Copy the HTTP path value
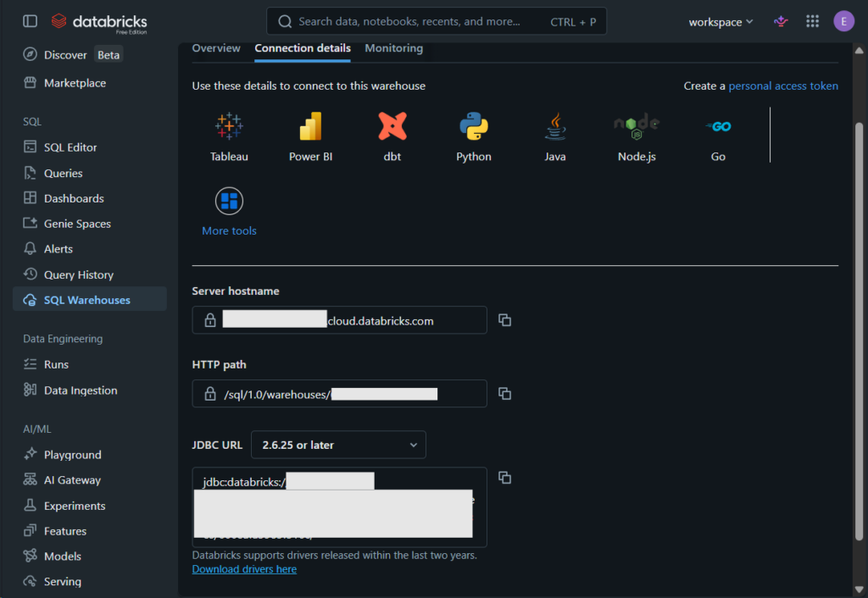 [x=504, y=393]
